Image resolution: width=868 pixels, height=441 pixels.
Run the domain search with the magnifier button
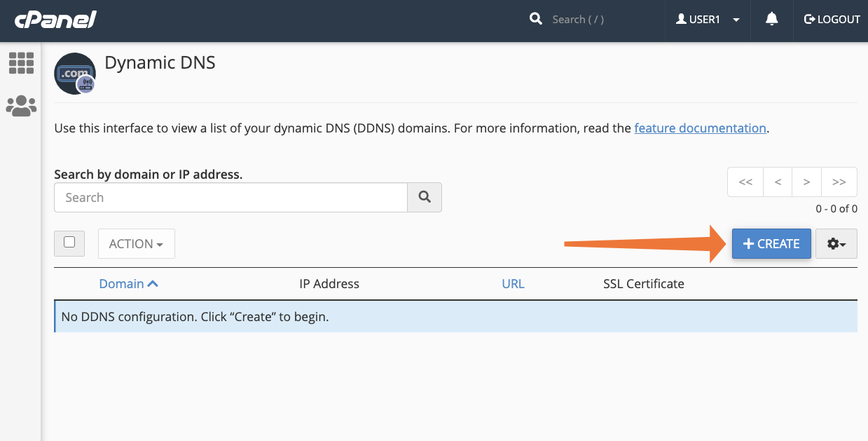point(424,197)
